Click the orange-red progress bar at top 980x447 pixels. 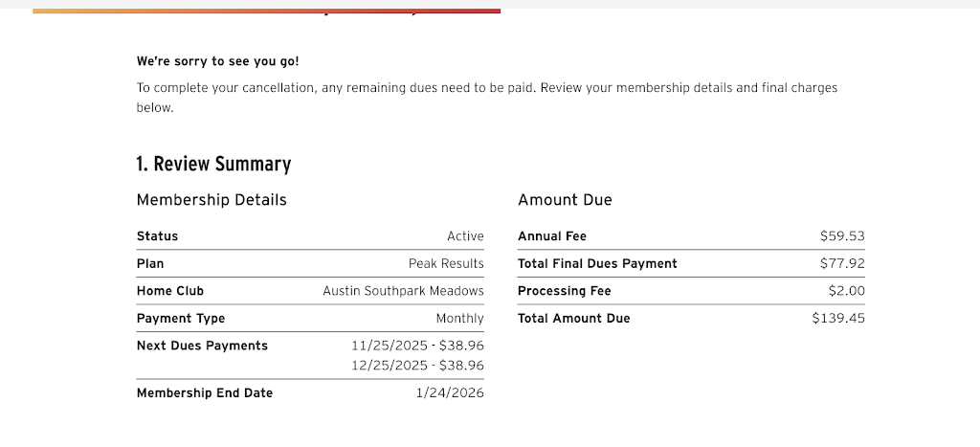click(x=266, y=11)
